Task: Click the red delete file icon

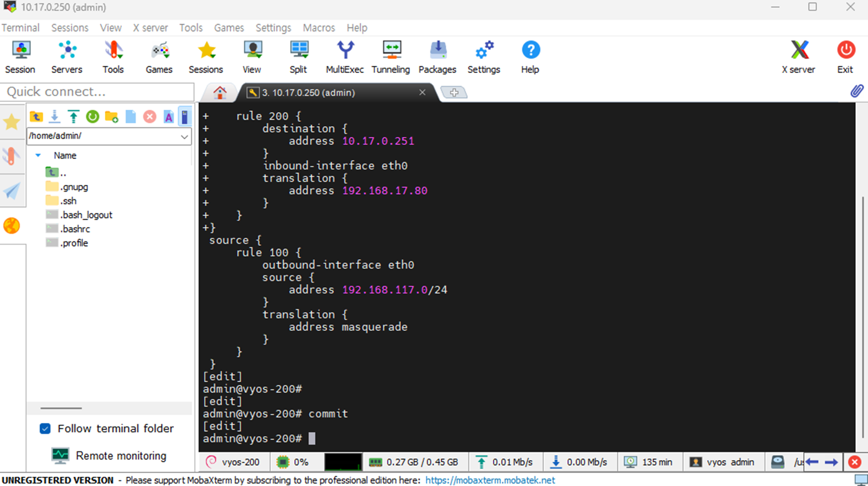Action: pyautogui.click(x=149, y=116)
